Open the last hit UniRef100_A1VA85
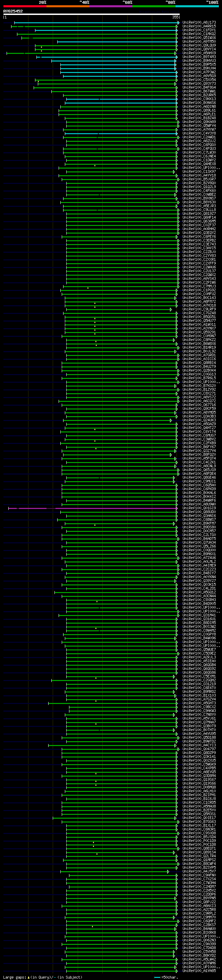The width and height of the screenshot is (222, 980). pyautogui.click(x=199, y=971)
